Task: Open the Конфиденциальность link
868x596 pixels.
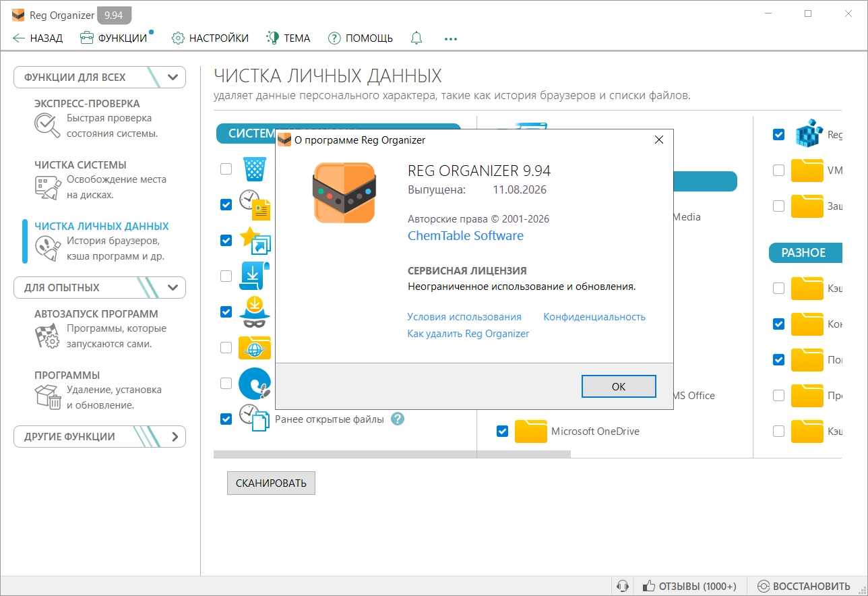Action: (x=594, y=317)
